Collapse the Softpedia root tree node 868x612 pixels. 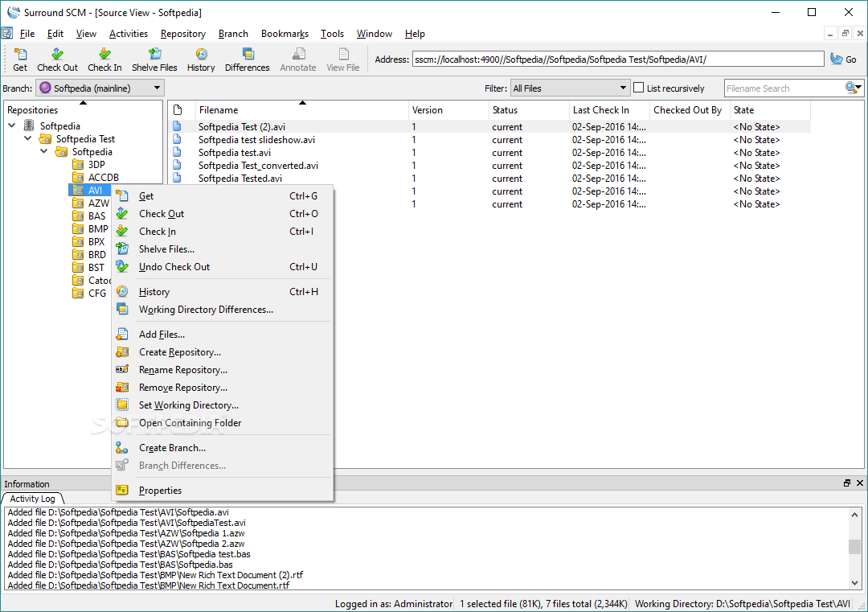[x=11, y=125]
